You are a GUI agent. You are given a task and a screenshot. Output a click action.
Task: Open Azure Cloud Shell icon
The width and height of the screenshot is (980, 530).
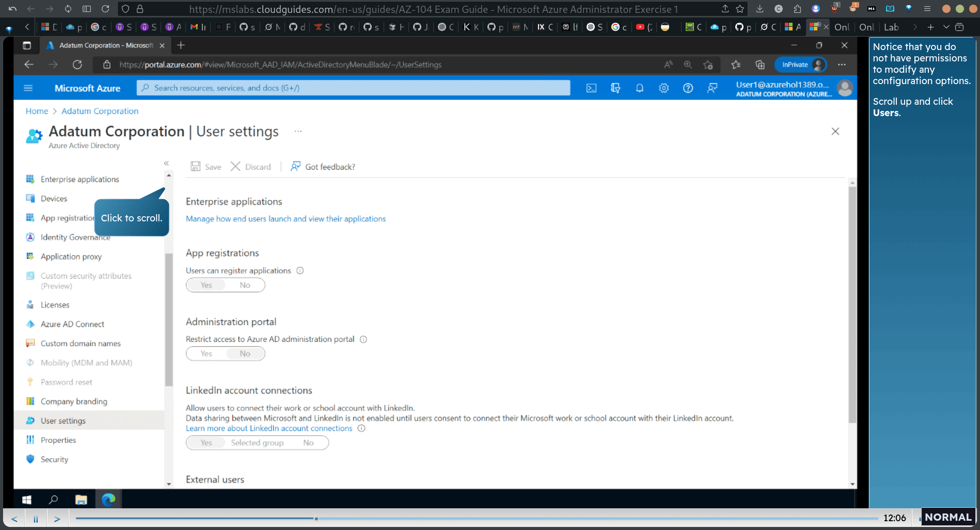[x=591, y=88]
